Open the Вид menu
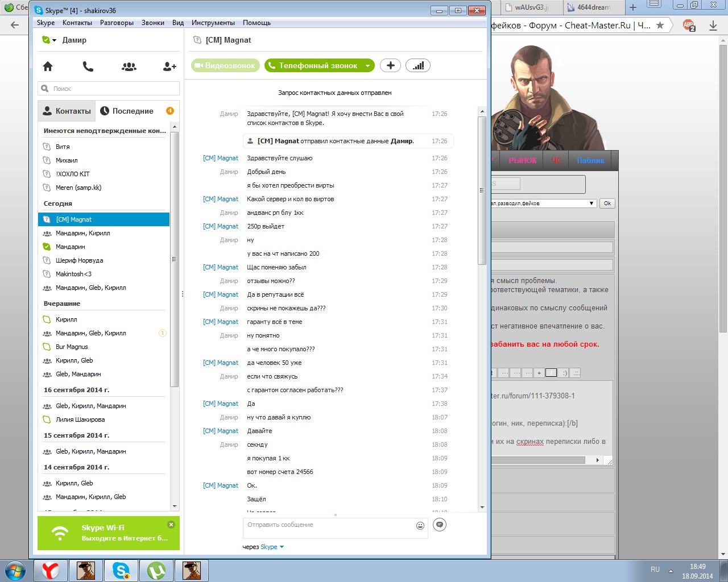This screenshot has height=582, width=728. [x=178, y=23]
